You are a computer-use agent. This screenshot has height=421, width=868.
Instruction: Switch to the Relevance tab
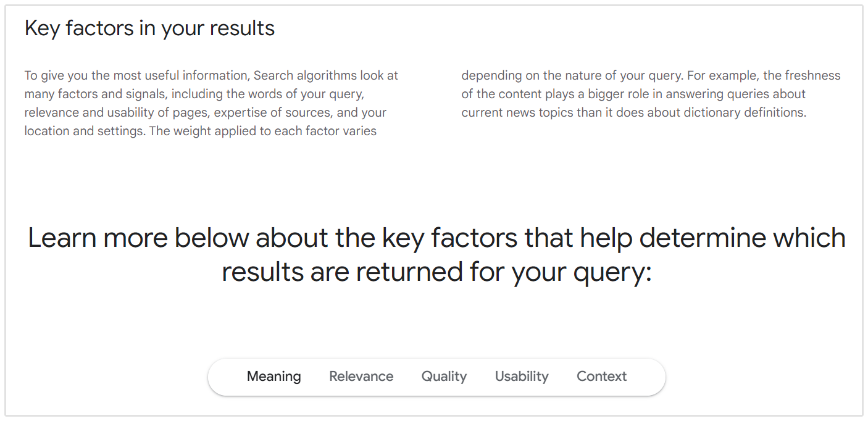pos(361,376)
